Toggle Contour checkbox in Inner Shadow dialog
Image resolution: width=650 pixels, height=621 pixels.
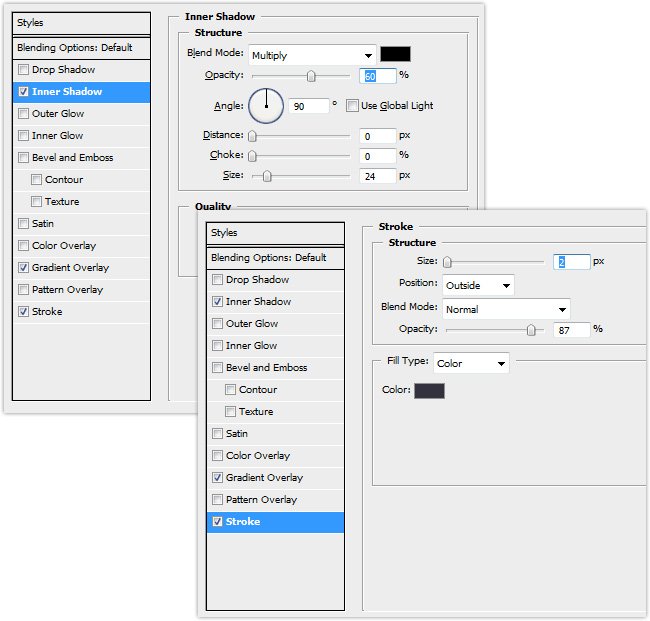click(x=36, y=179)
